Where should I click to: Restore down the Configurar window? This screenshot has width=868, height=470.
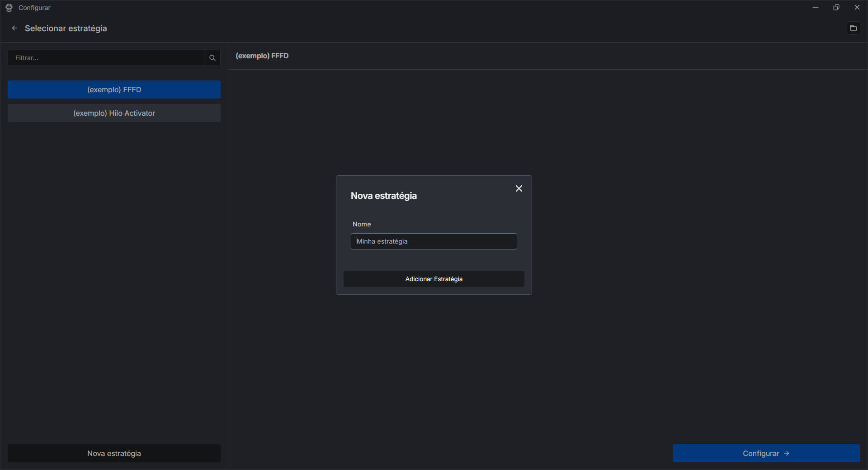[x=836, y=7]
